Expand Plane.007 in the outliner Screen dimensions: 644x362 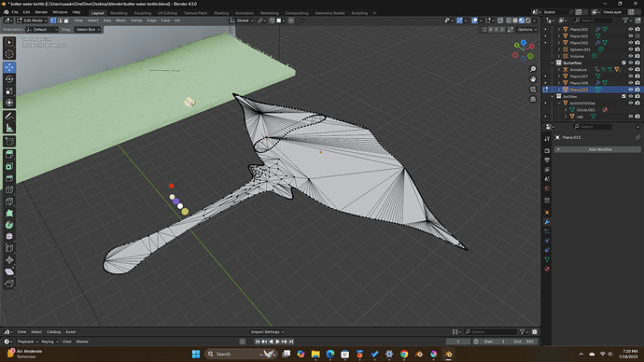(558, 77)
